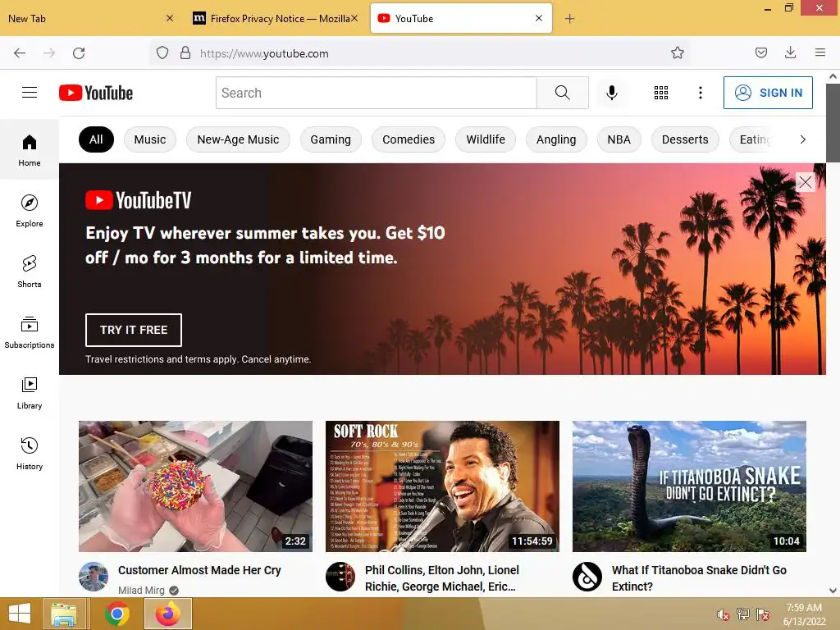Switch to the New Tab browser tab
Viewport: 840px width, 630px height.
80,19
